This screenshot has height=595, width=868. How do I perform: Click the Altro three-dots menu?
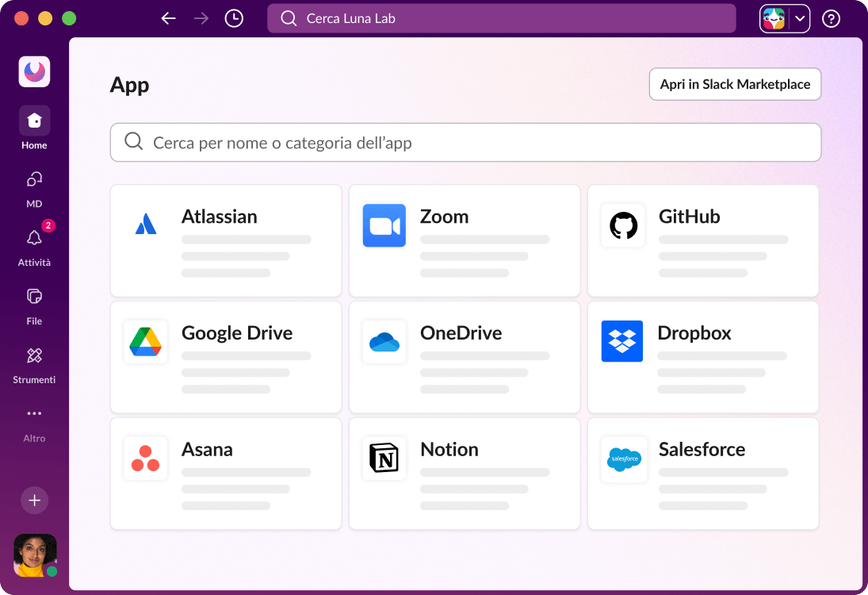click(34, 413)
